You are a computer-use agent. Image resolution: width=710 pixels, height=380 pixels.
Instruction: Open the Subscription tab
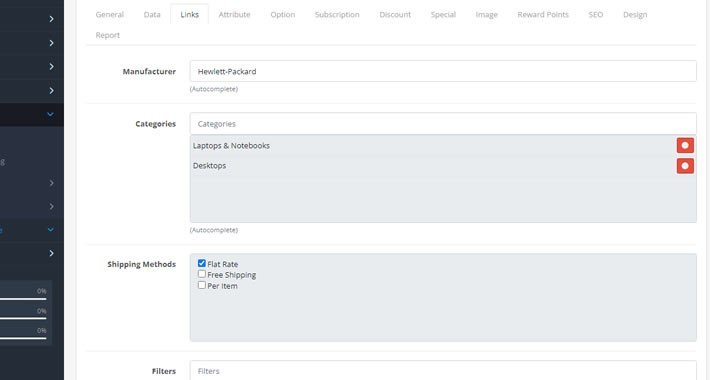[337, 14]
